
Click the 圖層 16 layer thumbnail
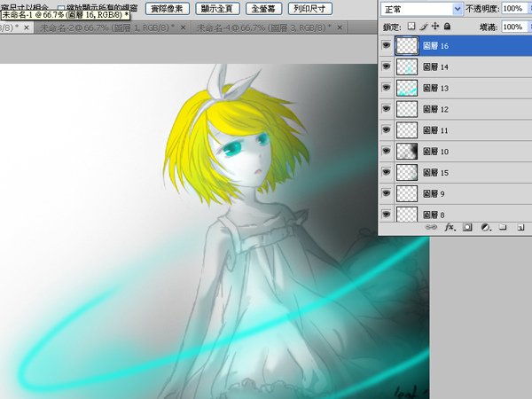[x=407, y=46]
